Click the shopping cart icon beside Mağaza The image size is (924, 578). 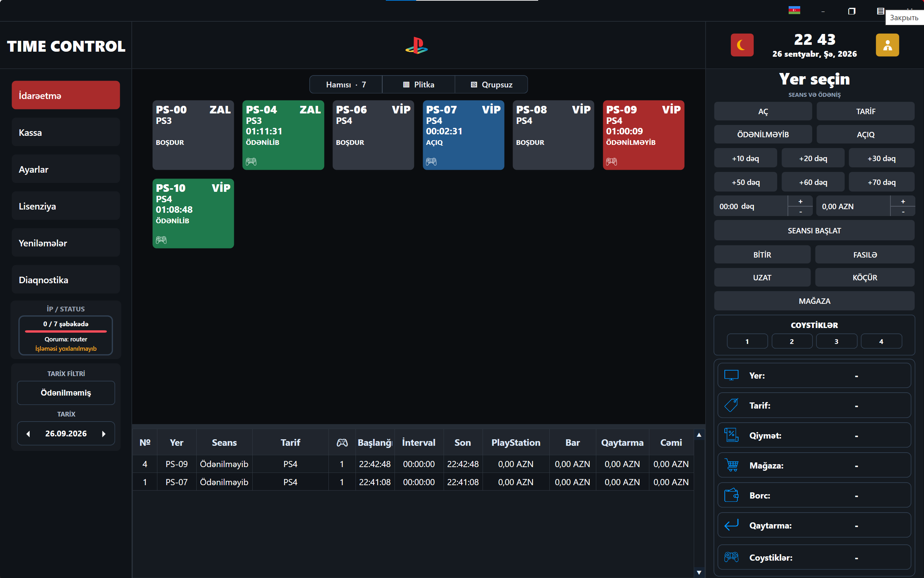click(731, 465)
